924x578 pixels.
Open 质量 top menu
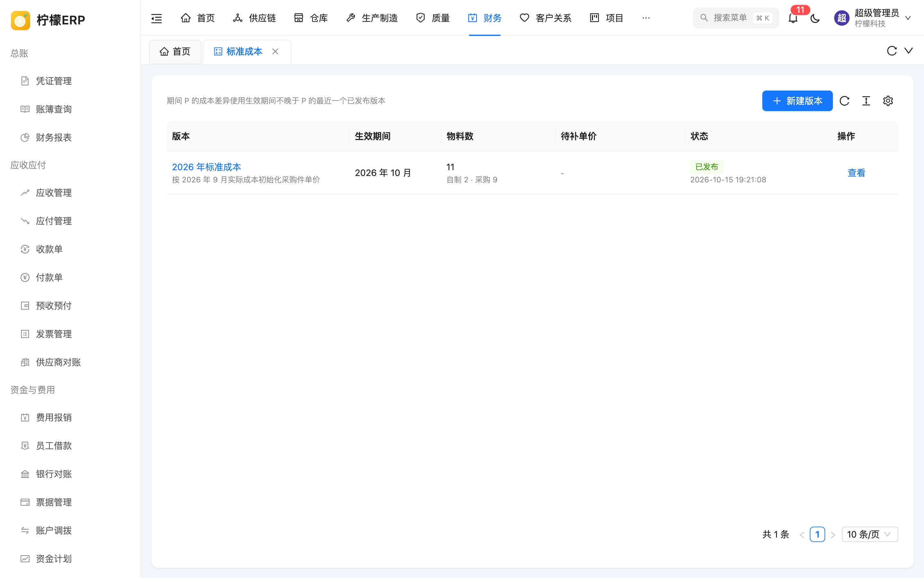point(432,18)
